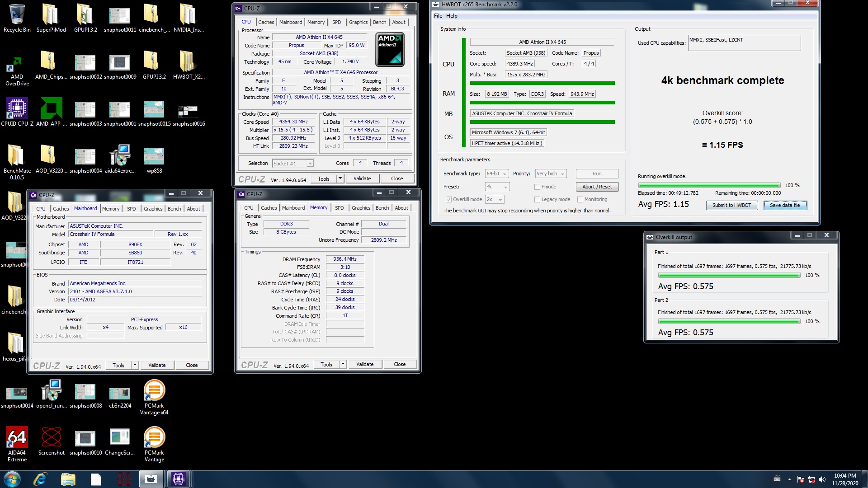Enable the Legacy mode checkbox
This screenshot has height=488, width=868.
(537, 199)
